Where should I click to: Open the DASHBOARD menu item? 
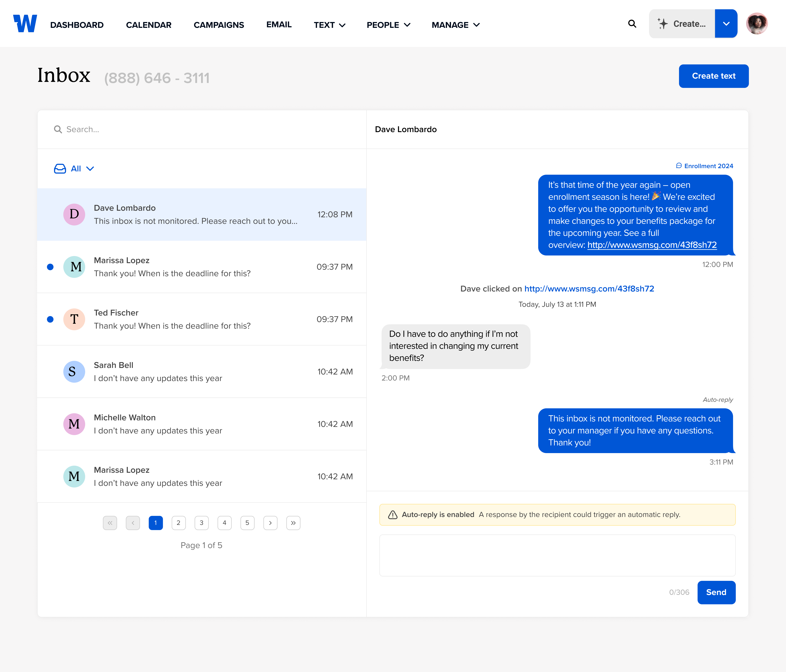(77, 25)
